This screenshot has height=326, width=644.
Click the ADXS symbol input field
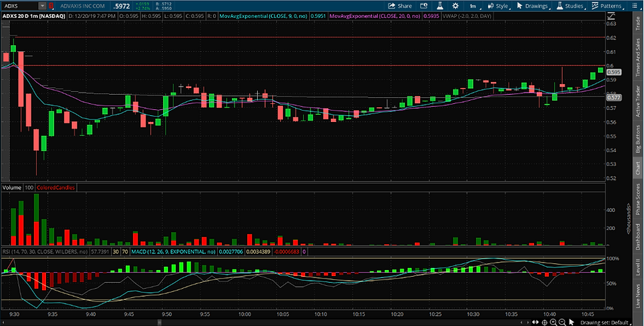[20, 6]
